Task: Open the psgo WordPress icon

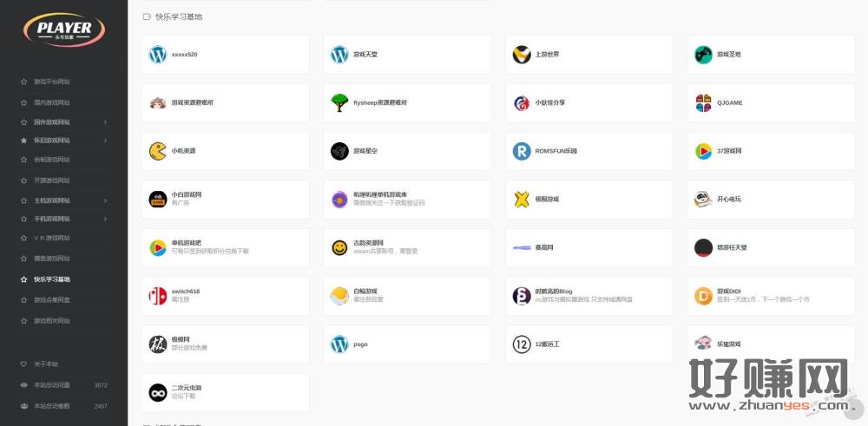Action: [x=339, y=344]
